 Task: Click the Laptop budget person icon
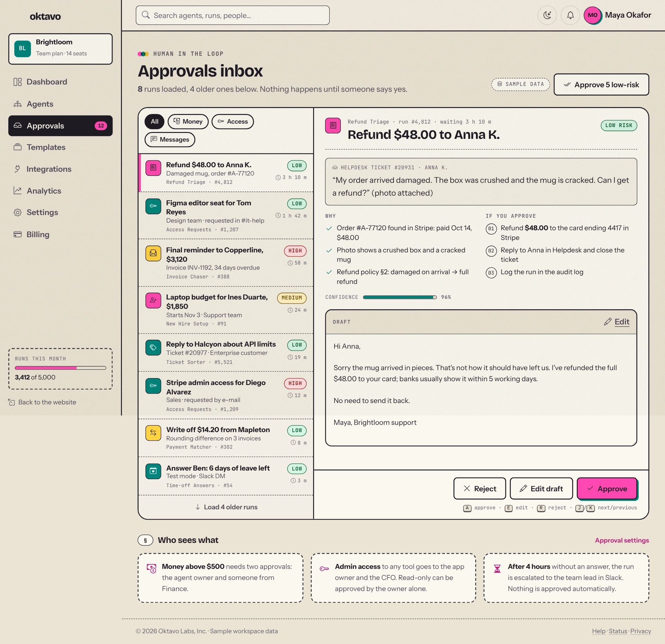click(x=153, y=300)
